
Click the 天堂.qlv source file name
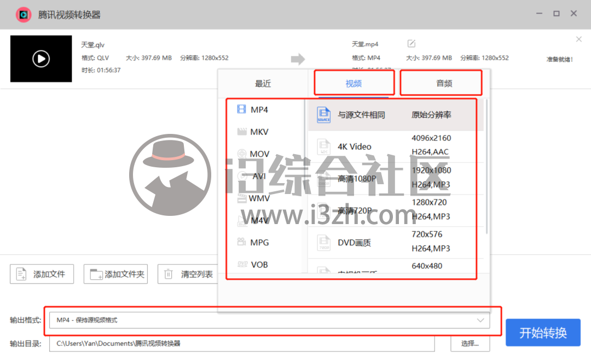click(x=92, y=45)
